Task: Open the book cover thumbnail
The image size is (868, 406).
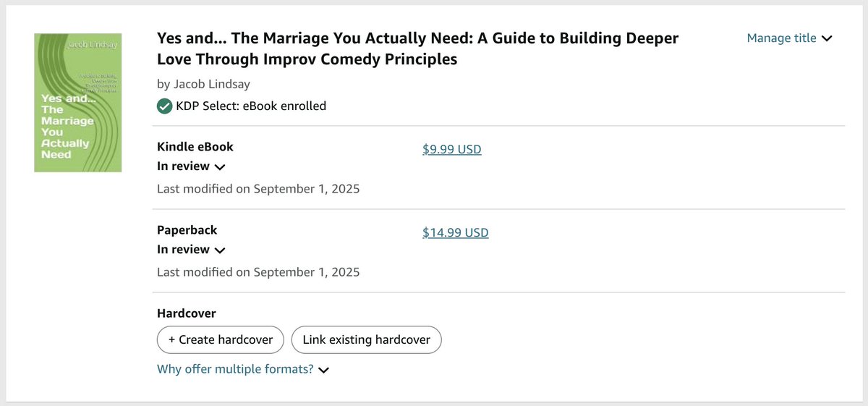Action: point(78,103)
